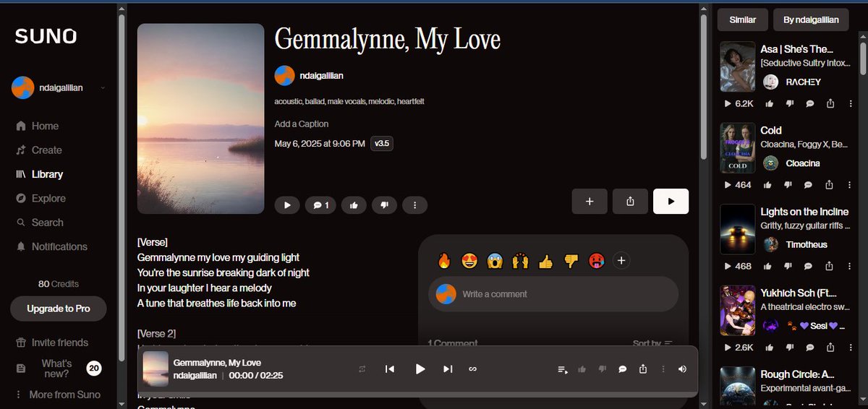
Task: Open comments on Lights on the Incline
Action: click(x=810, y=266)
